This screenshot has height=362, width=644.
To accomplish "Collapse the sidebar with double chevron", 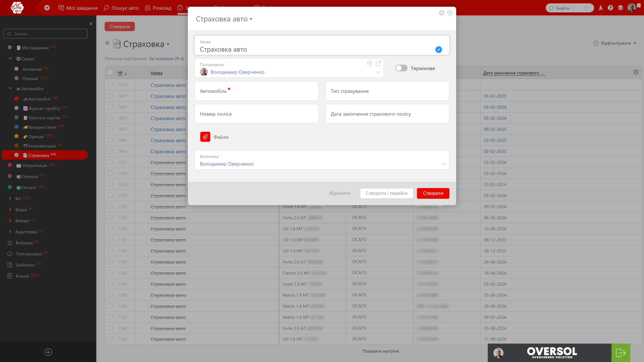I will click(x=91, y=24).
